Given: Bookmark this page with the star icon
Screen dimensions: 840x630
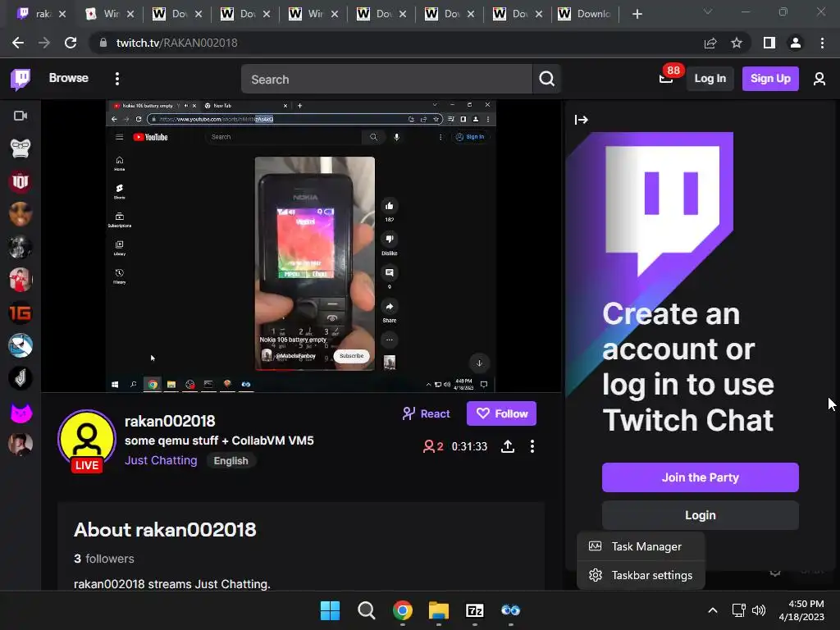Looking at the screenshot, I should point(737,43).
